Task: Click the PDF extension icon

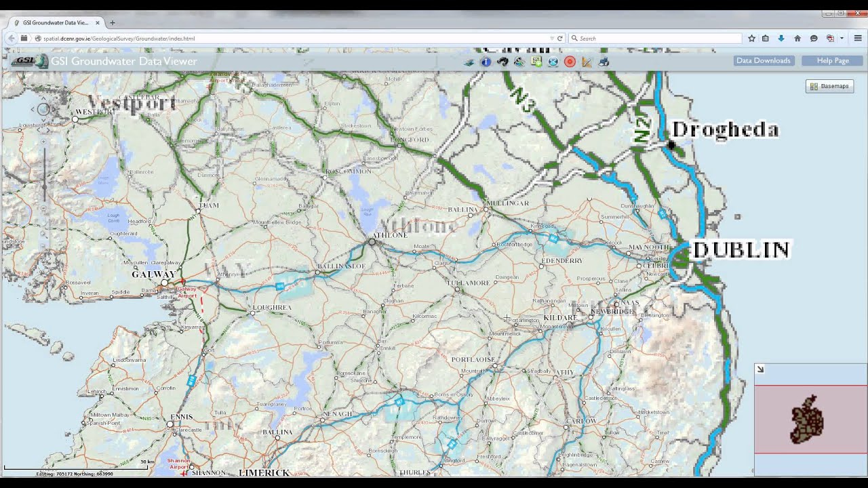Action: (x=830, y=39)
